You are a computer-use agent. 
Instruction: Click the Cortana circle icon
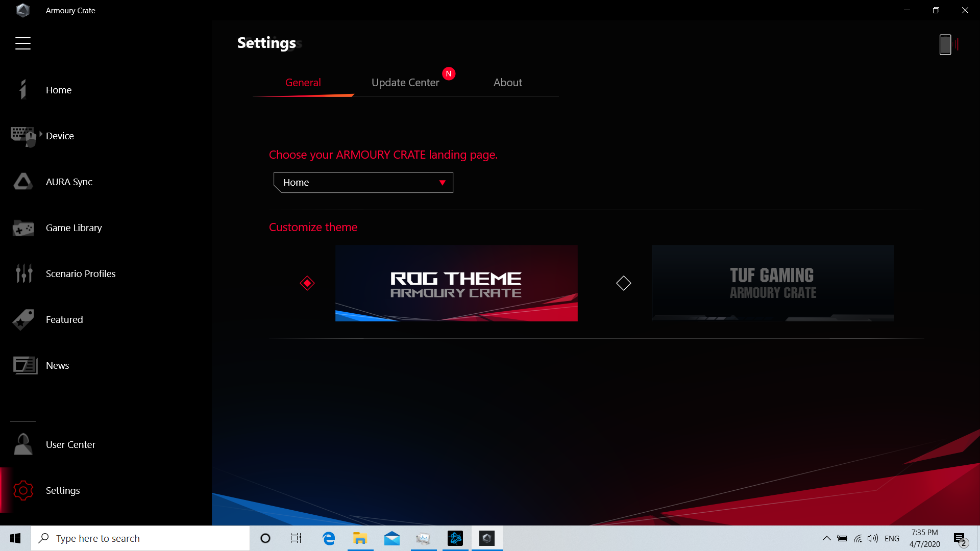265,538
